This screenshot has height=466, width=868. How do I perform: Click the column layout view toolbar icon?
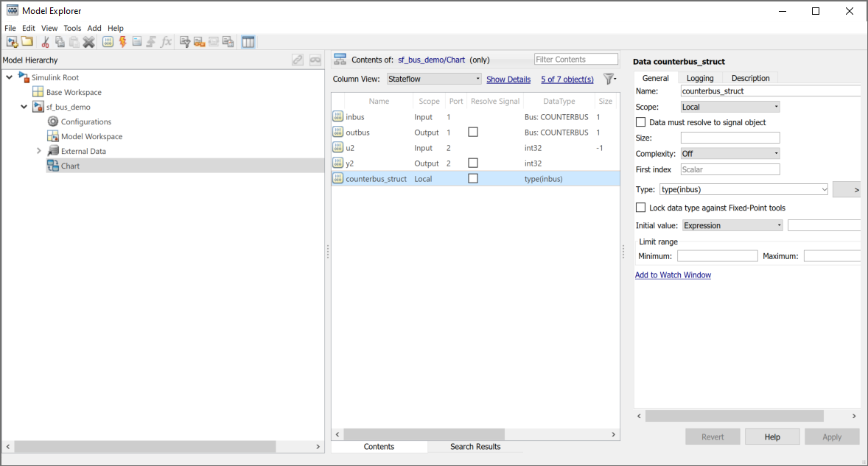pos(248,42)
